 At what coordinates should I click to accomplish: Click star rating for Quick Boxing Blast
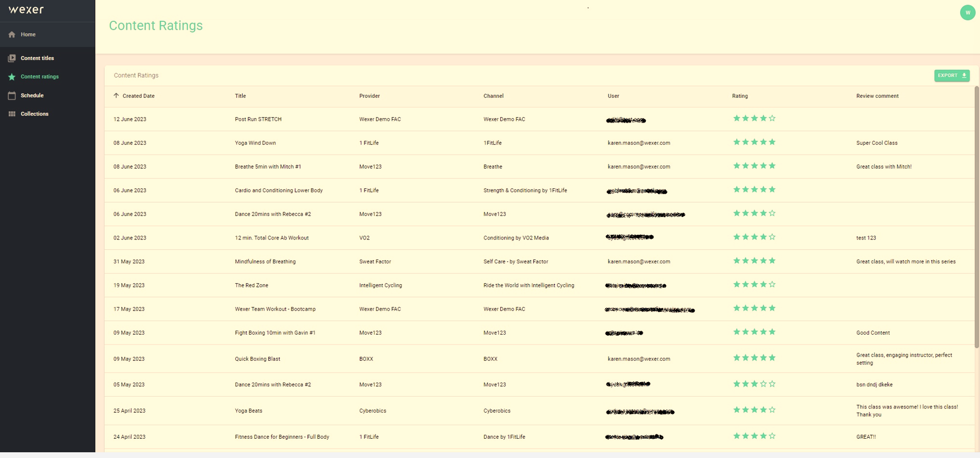pos(754,358)
